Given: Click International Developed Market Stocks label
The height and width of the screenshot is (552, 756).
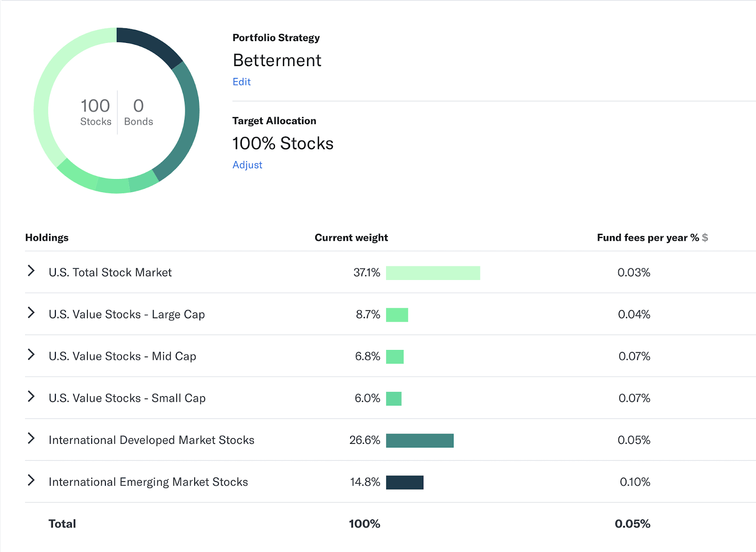Looking at the screenshot, I should (151, 440).
